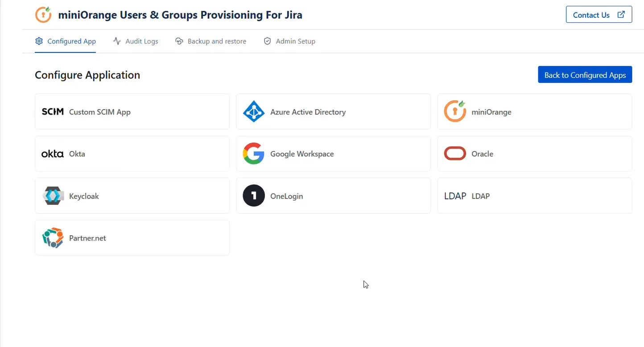Image resolution: width=644 pixels, height=347 pixels.
Task: Switch to the Audit Logs tab
Action: 136,41
